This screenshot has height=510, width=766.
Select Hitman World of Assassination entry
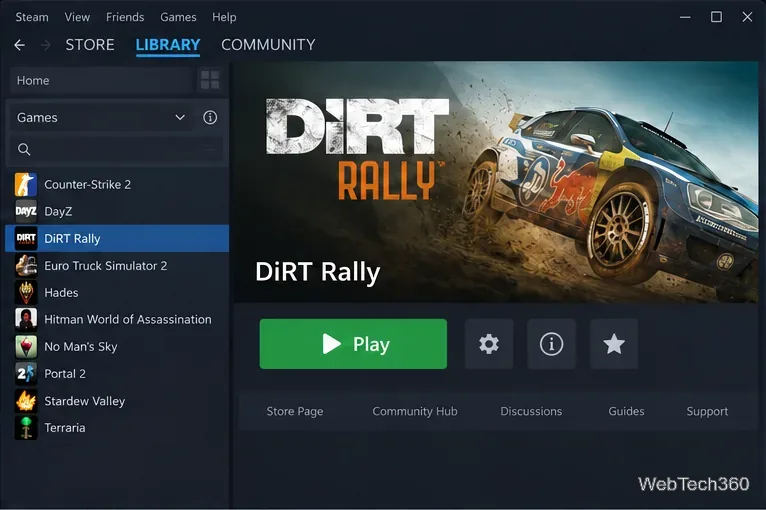(x=117, y=319)
